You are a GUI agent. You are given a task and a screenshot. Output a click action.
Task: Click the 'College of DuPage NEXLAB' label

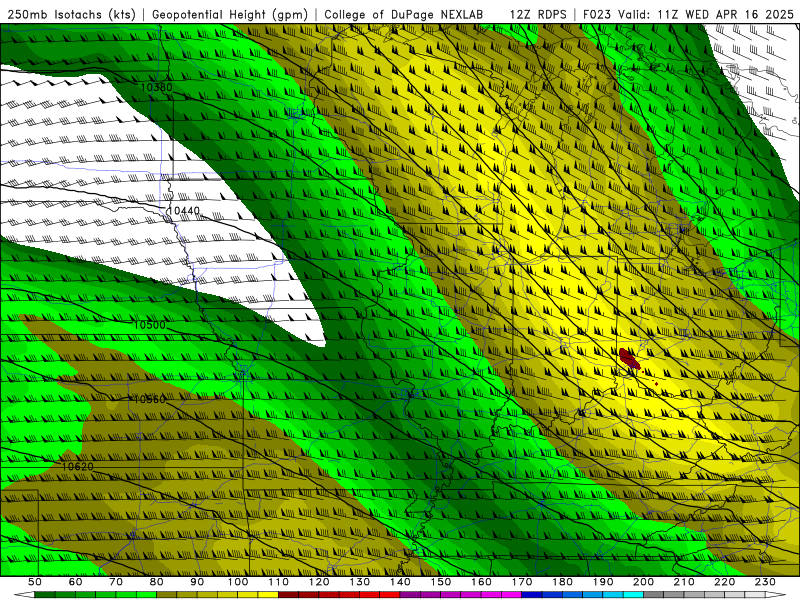(x=404, y=14)
